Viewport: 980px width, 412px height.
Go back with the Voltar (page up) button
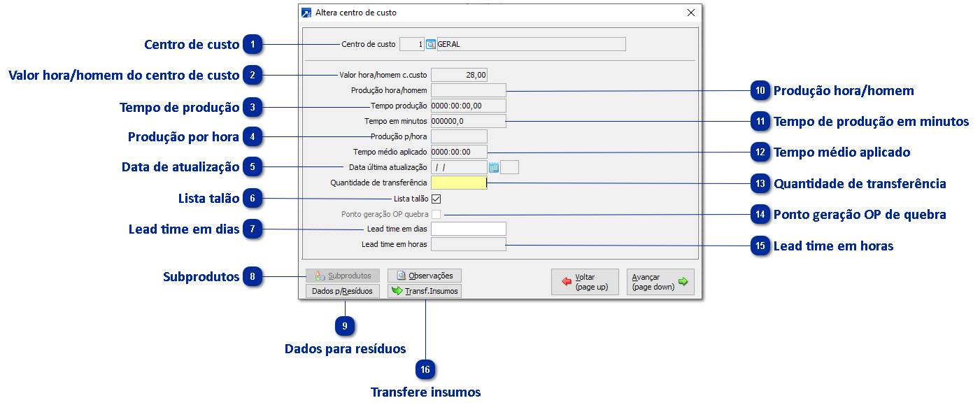(x=585, y=282)
